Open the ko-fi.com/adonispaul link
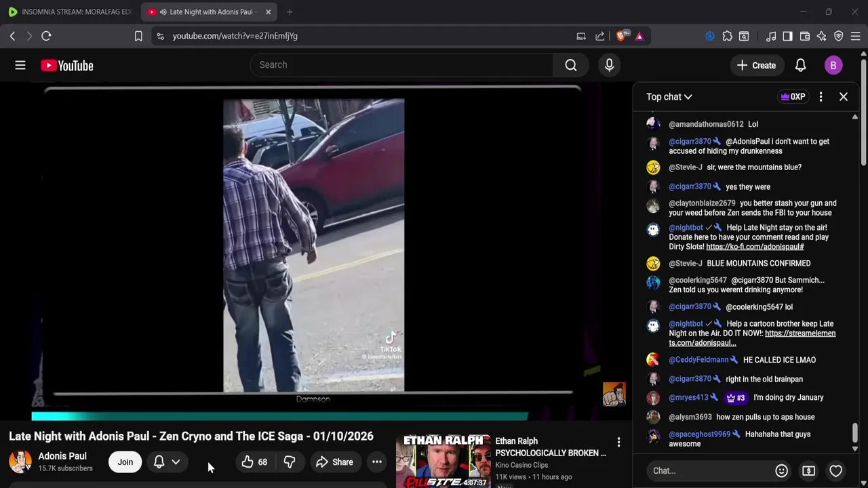Image resolution: width=868 pixels, height=488 pixels. pyautogui.click(x=755, y=247)
